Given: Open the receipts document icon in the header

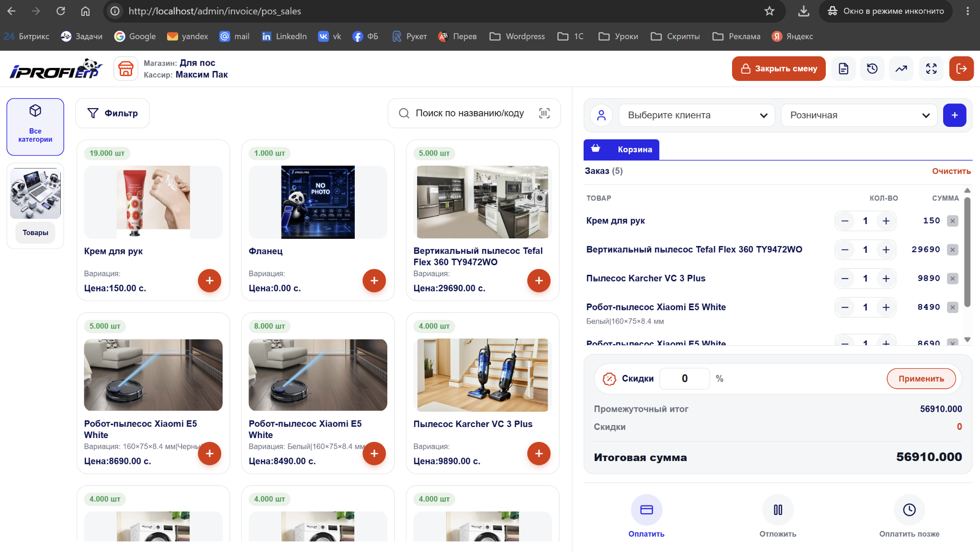Looking at the screenshot, I should (x=843, y=68).
